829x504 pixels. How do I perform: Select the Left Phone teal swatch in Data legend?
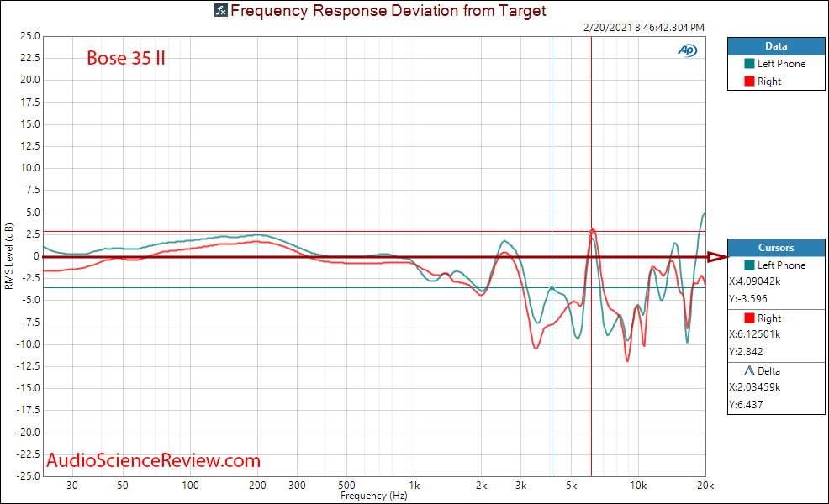point(749,63)
